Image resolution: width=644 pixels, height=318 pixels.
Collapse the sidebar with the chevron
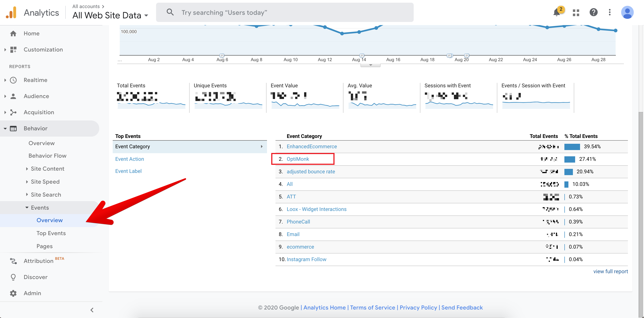92,310
